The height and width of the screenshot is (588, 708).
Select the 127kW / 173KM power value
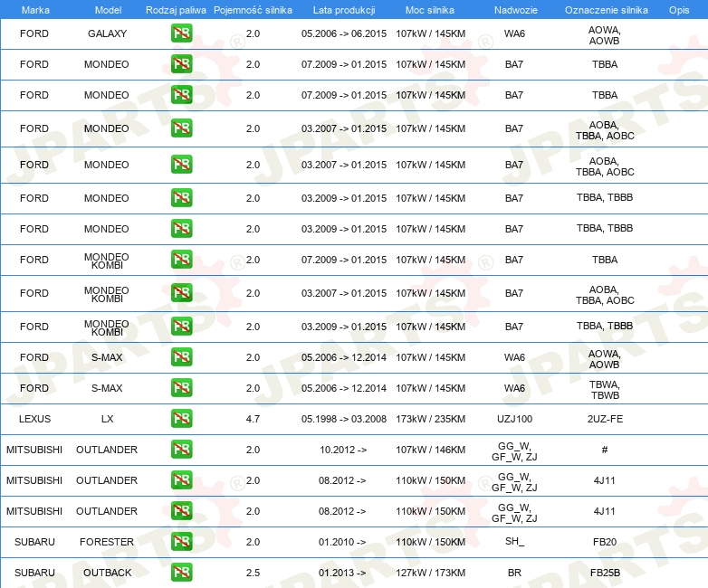coord(430,573)
